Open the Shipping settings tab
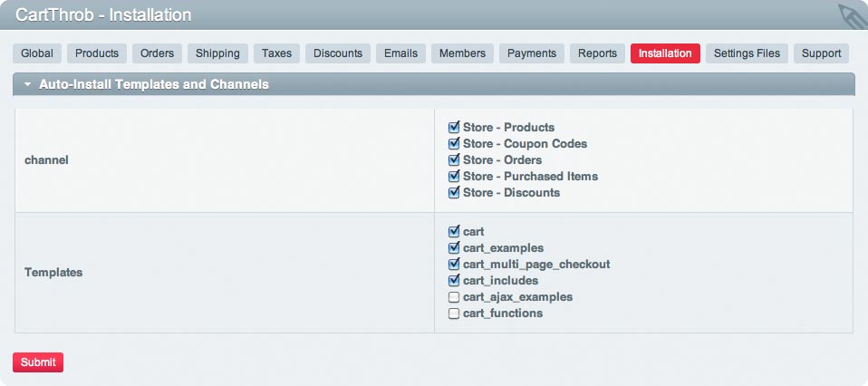This screenshot has height=386, width=868. [x=217, y=53]
